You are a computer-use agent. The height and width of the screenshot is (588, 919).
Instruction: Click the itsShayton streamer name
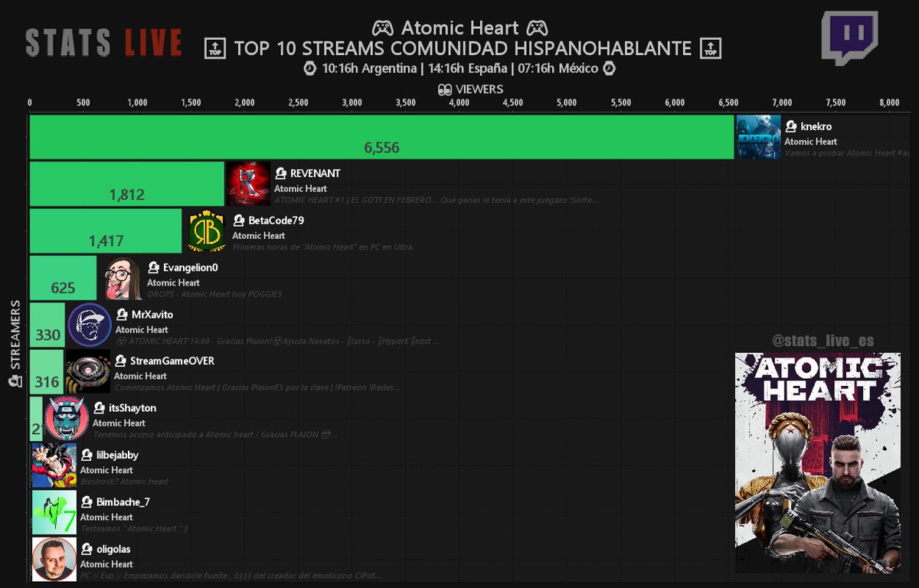[132, 408]
